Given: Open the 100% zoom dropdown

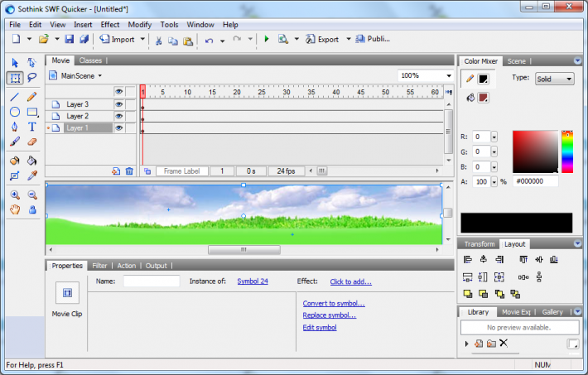Looking at the screenshot, I should pyautogui.click(x=449, y=76).
